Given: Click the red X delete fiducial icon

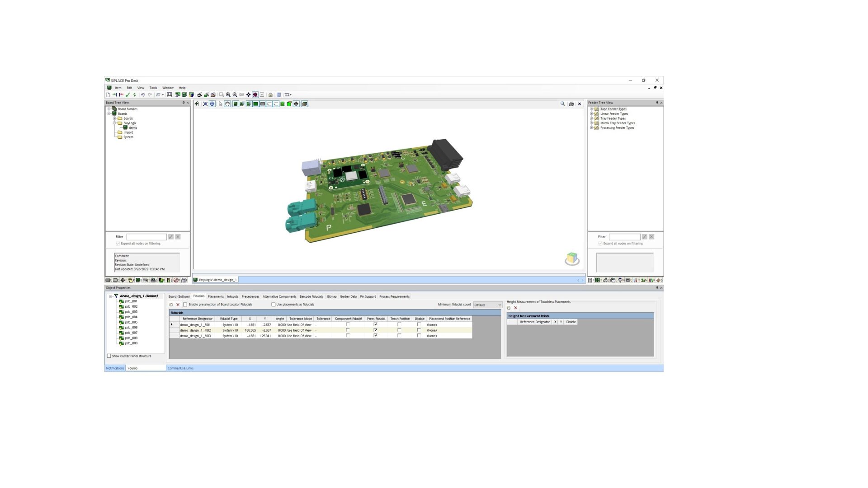Looking at the screenshot, I should pyautogui.click(x=178, y=305).
